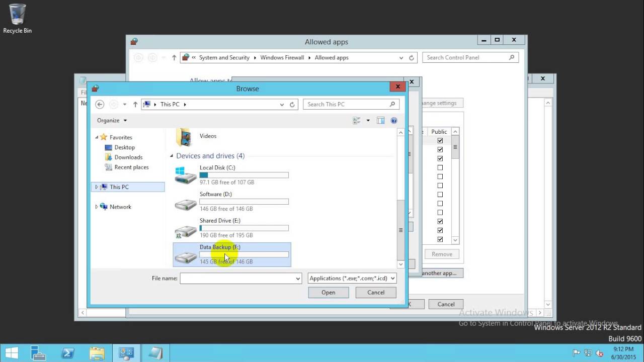The image size is (644, 362).
Task: Open the Applications file type dropdown
Action: 352,278
